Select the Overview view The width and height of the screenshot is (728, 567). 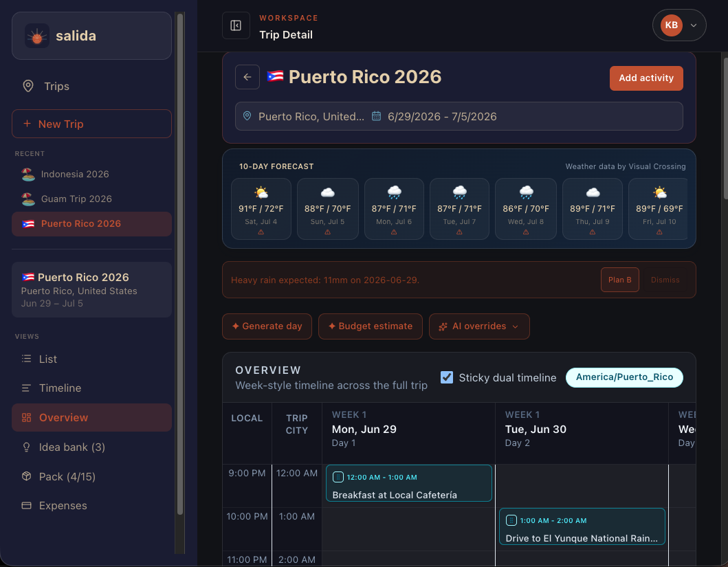(x=92, y=418)
